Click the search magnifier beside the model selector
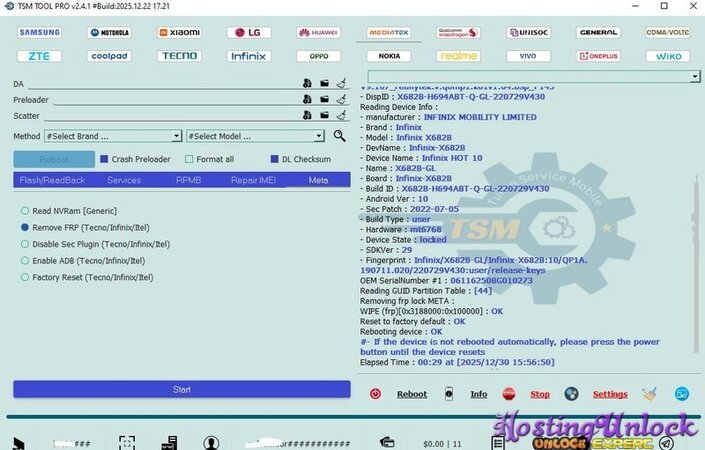The height and width of the screenshot is (450, 705). coord(340,136)
